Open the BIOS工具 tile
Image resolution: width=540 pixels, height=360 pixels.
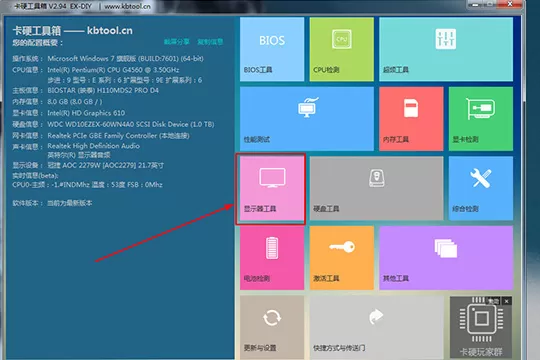click(272, 49)
